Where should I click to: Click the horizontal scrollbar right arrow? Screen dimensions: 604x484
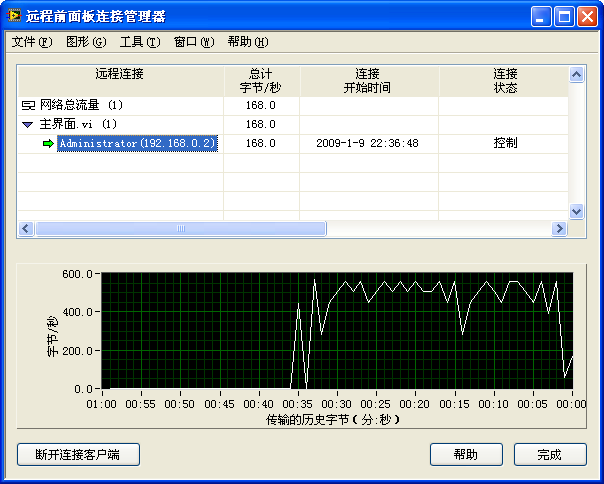559,229
